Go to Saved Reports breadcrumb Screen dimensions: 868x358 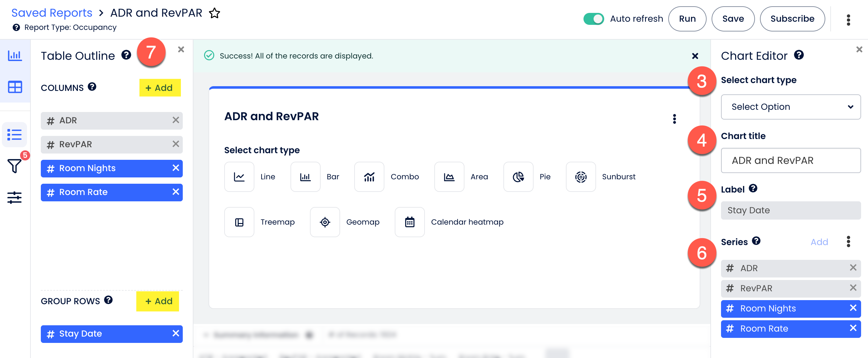(52, 13)
